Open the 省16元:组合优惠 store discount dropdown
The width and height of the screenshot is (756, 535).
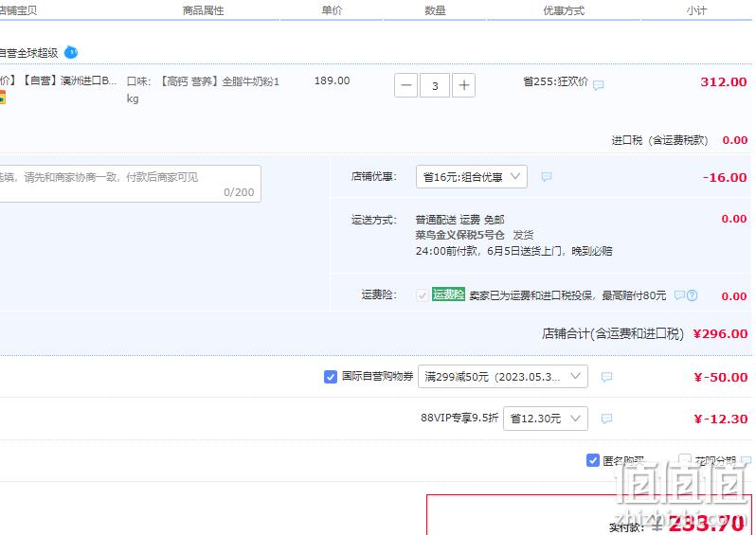[x=472, y=177]
